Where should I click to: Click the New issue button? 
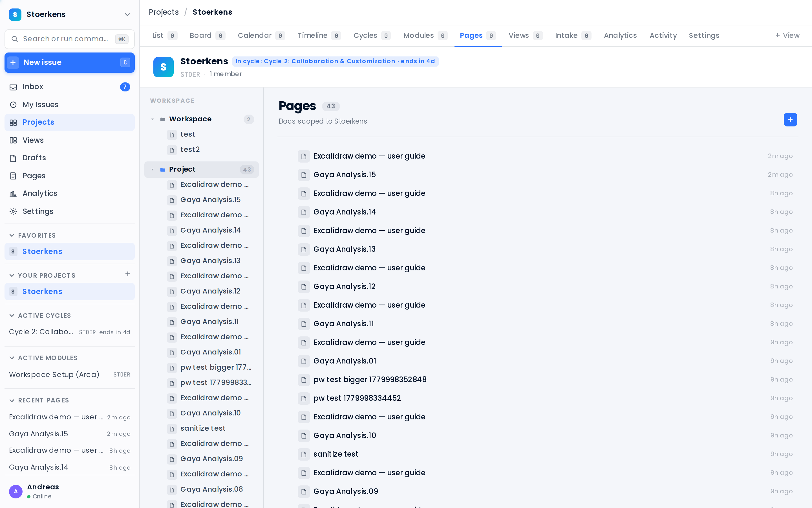coord(69,62)
